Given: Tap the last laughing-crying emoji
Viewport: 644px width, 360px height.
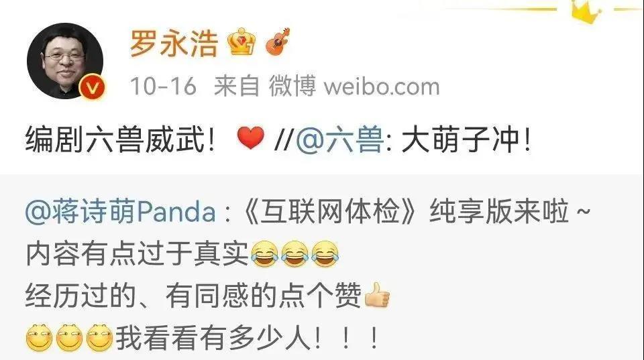Looking at the screenshot, I should tap(325, 254).
